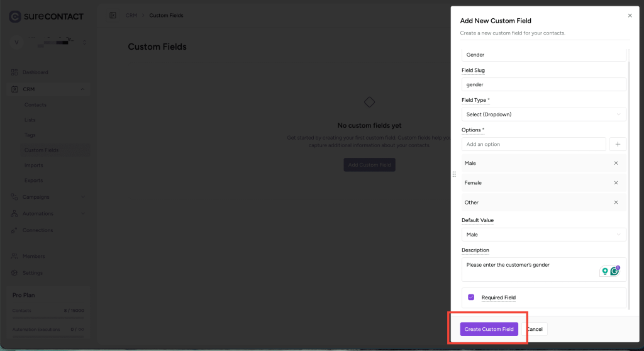The height and width of the screenshot is (351, 644).
Task: Open the Default Value dropdown
Action: 543,235
